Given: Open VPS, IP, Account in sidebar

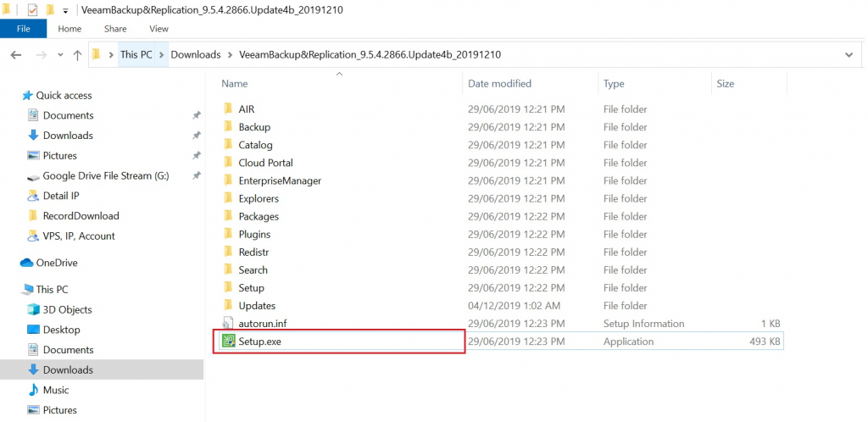Looking at the screenshot, I should 79,236.
